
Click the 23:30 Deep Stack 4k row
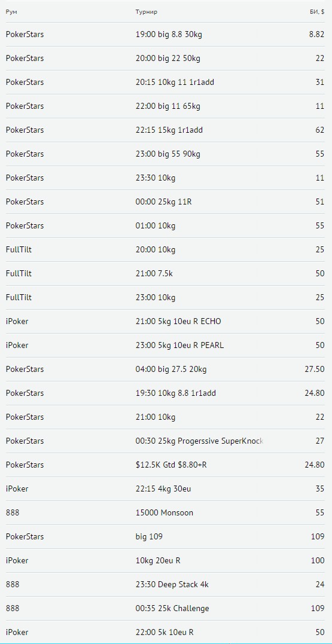click(x=166, y=584)
